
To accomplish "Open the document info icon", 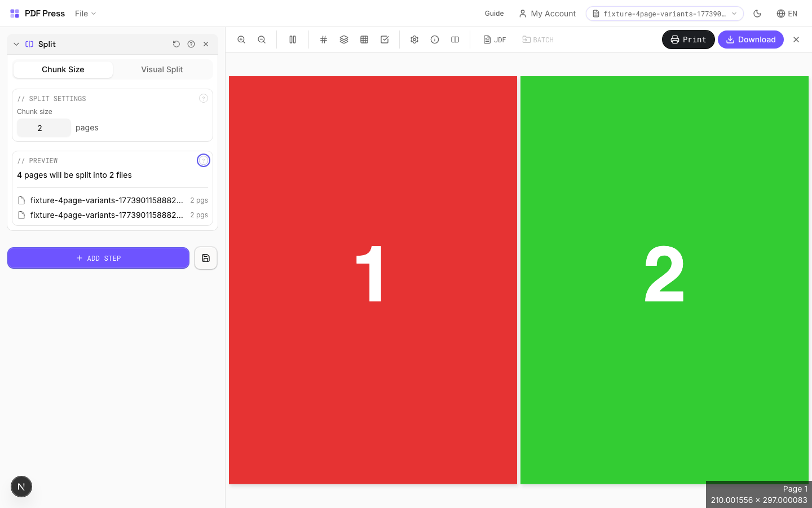I will pyautogui.click(x=435, y=40).
